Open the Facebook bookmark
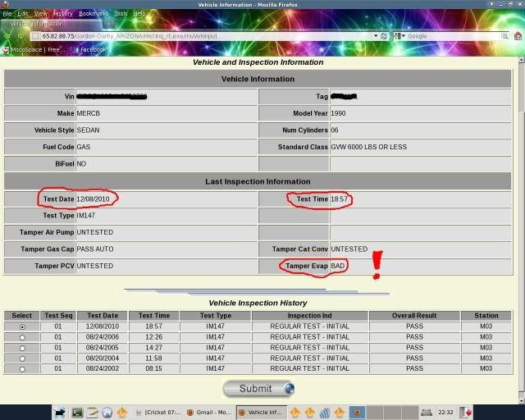This screenshot has width=525, height=420. [x=90, y=49]
